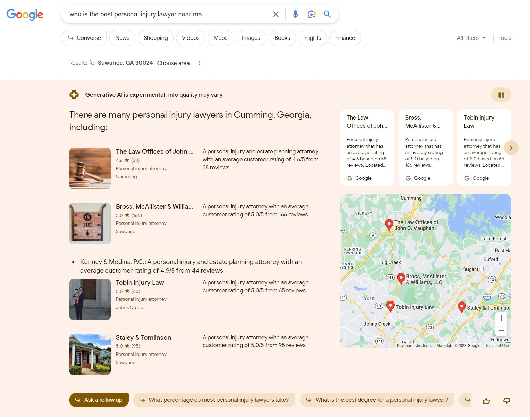Viewport: 530px width, 420px height.
Task: Switch to the News tab
Action: pos(122,38)
